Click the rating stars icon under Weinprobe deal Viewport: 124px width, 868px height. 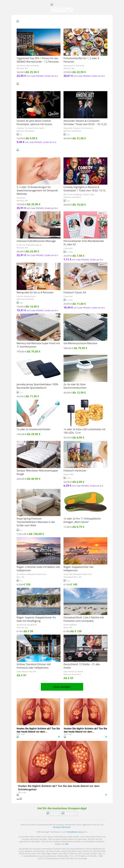(18, 303)
